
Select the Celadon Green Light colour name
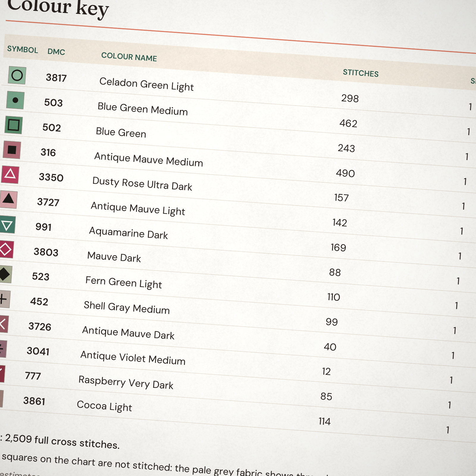(x=146, y=84)
